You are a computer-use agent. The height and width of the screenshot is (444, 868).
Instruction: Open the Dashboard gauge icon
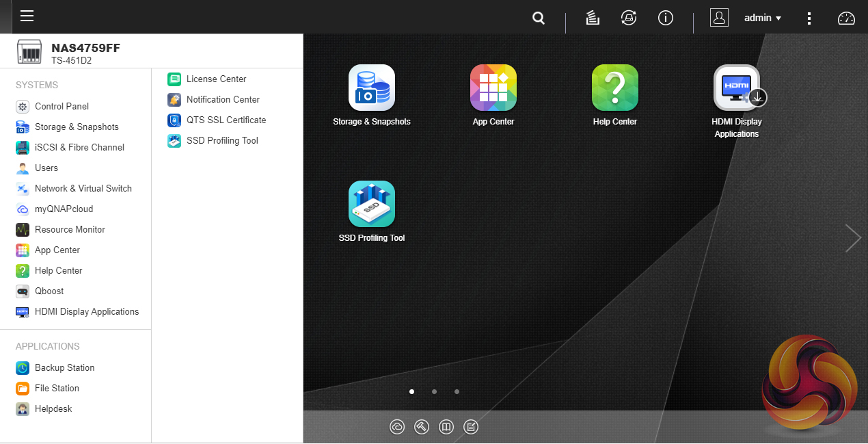[x=846, y=18]
